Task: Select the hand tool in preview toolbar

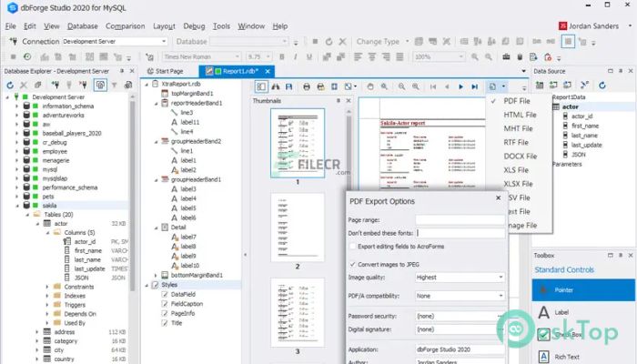Action: 370,86
